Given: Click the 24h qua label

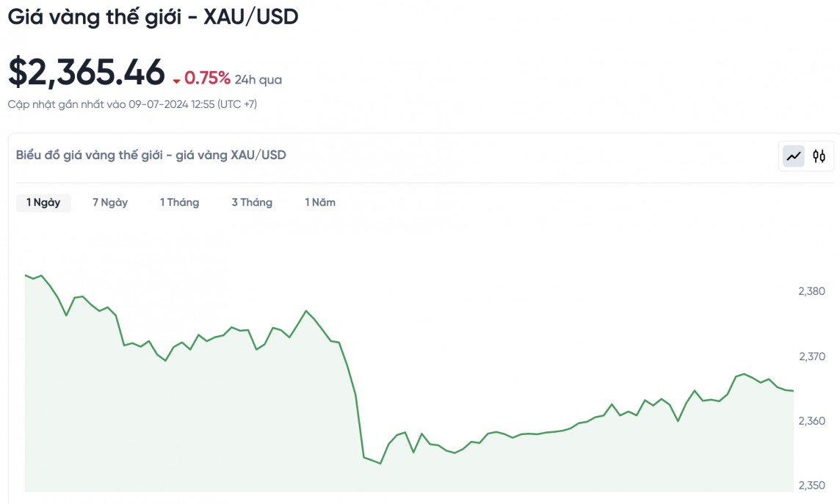Looking at the screenshot, I should pos(258,80).
